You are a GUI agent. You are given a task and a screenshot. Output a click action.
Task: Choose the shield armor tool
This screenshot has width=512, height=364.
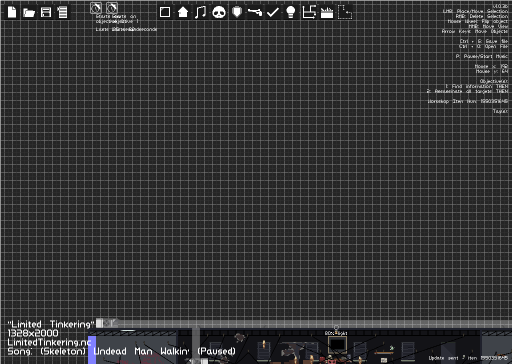tap(237, 12)
